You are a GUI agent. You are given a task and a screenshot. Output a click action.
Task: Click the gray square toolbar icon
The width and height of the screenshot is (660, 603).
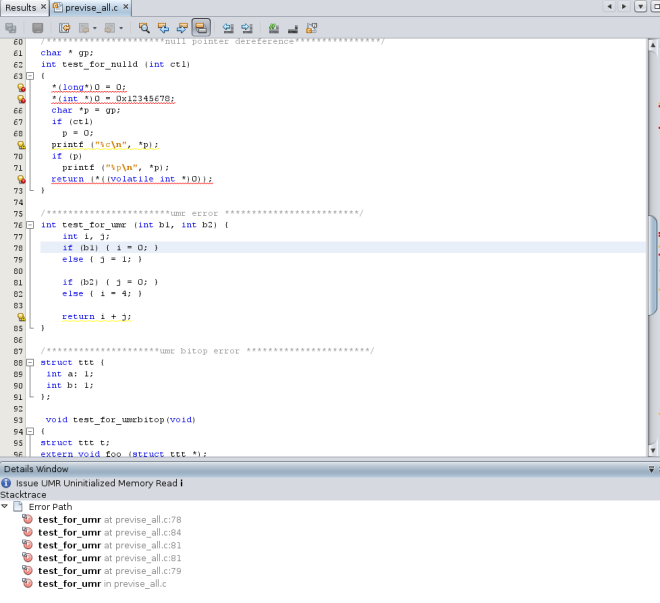(x=38, y=28)
